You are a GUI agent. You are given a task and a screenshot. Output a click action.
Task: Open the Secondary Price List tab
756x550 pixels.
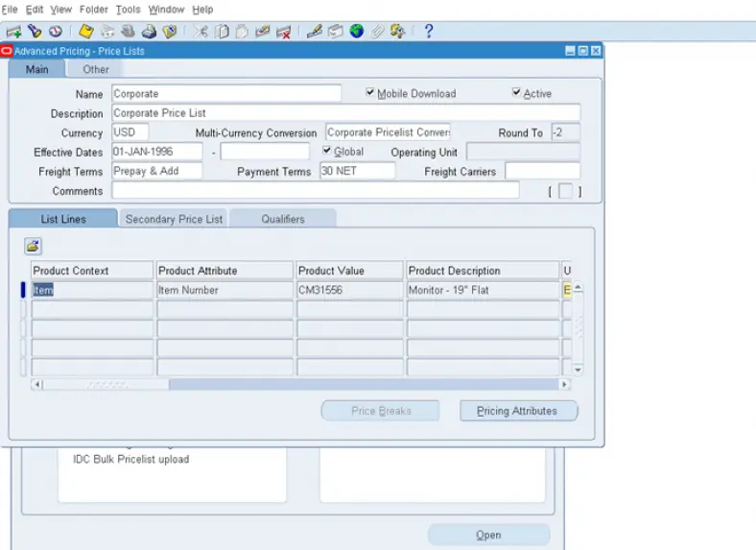(x=174, y=219)
